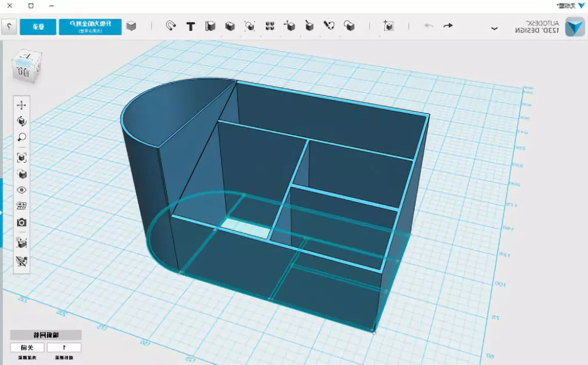The image size is (588, 365).
Task: Toggle the grid display icon in navigation bar
Action: 21,206
